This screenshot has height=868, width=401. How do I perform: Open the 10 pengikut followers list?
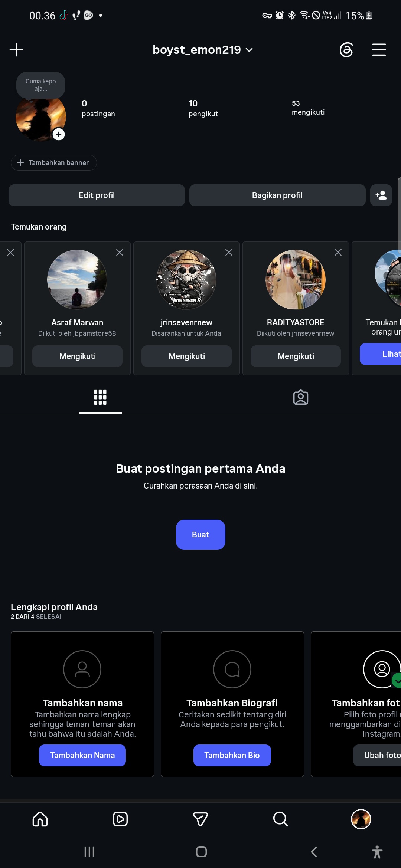203,108
